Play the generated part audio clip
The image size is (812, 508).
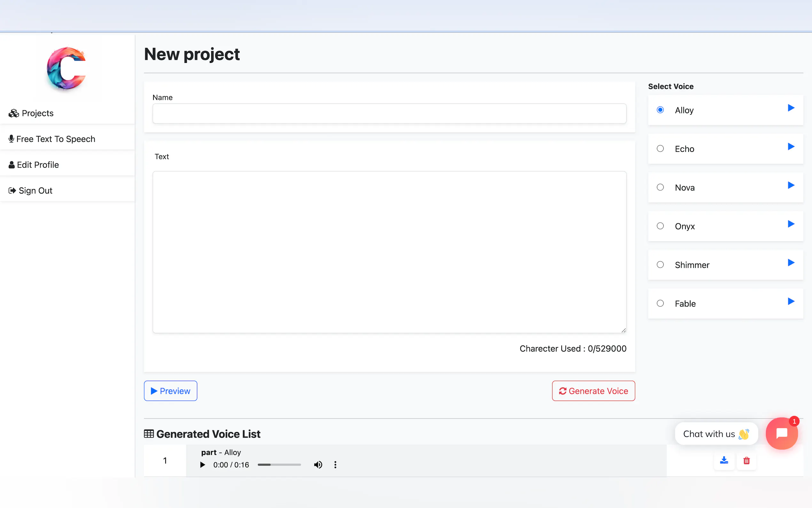(x=202, y=465)
